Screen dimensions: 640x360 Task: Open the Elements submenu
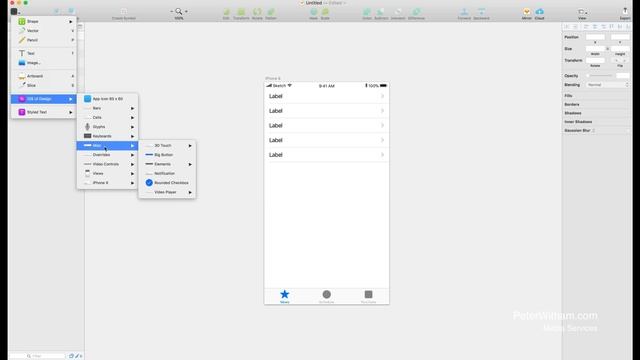(167, 164)
